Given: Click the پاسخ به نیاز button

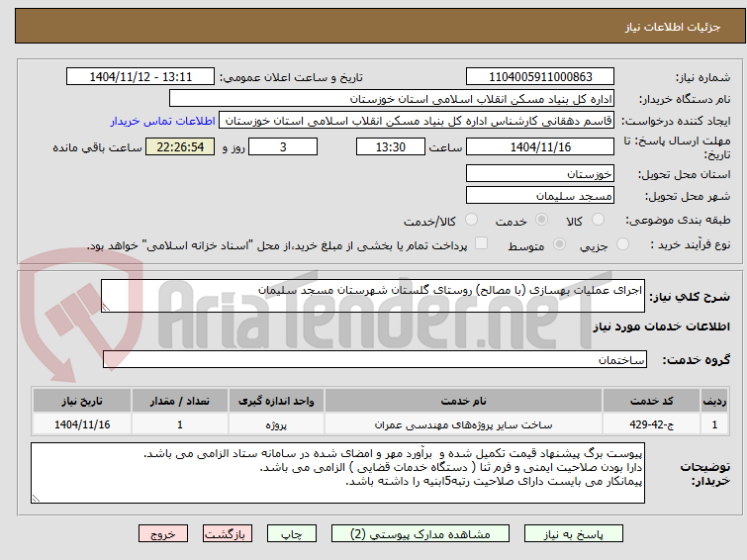Looking at the screenshot, I should [573, 534].
